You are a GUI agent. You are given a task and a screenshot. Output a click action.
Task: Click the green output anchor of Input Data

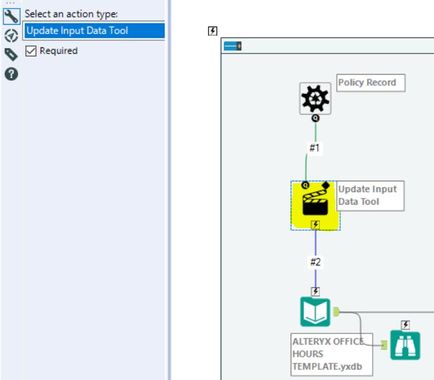click(336, 312)
